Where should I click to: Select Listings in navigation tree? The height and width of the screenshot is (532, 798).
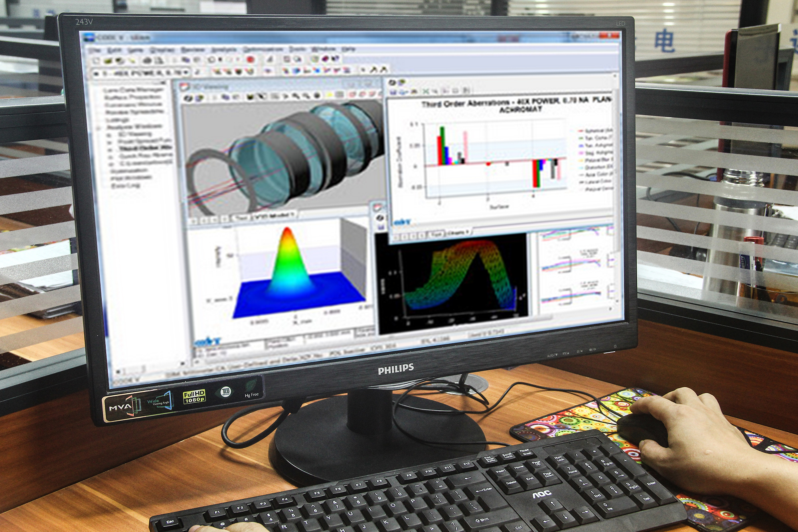(118, 119)
